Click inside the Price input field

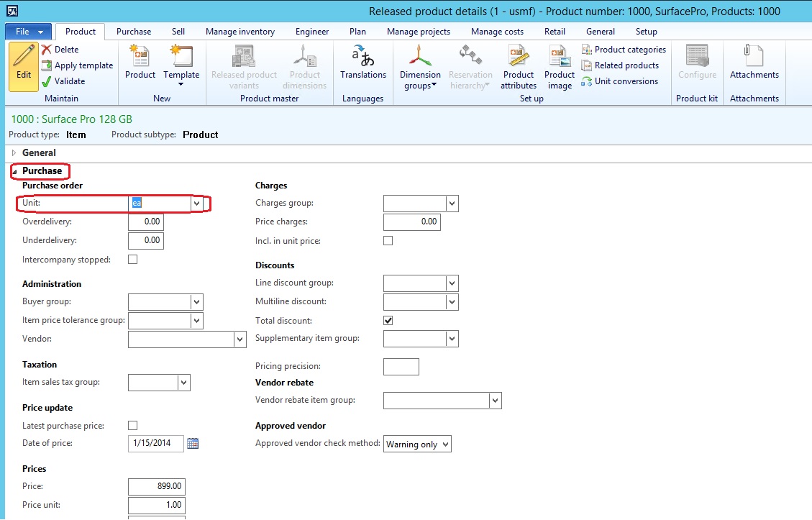(x=155, y=486)
